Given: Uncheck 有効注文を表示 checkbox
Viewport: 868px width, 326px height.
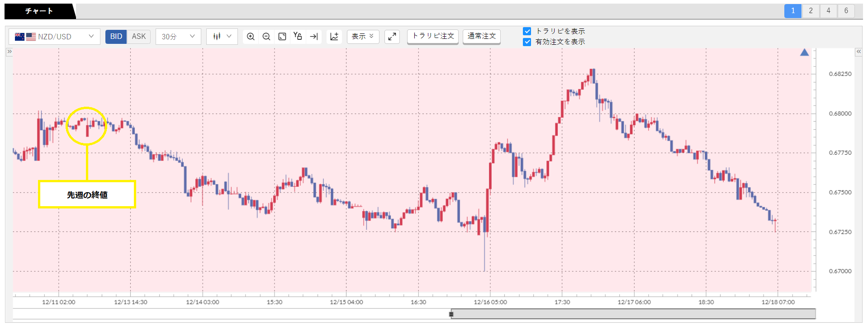Looking at the screenshot, I should coord(527,42).
